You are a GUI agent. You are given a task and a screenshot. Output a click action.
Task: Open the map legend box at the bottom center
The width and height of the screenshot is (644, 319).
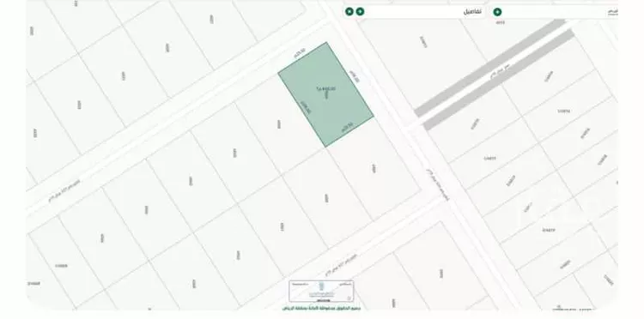point(321,291)
